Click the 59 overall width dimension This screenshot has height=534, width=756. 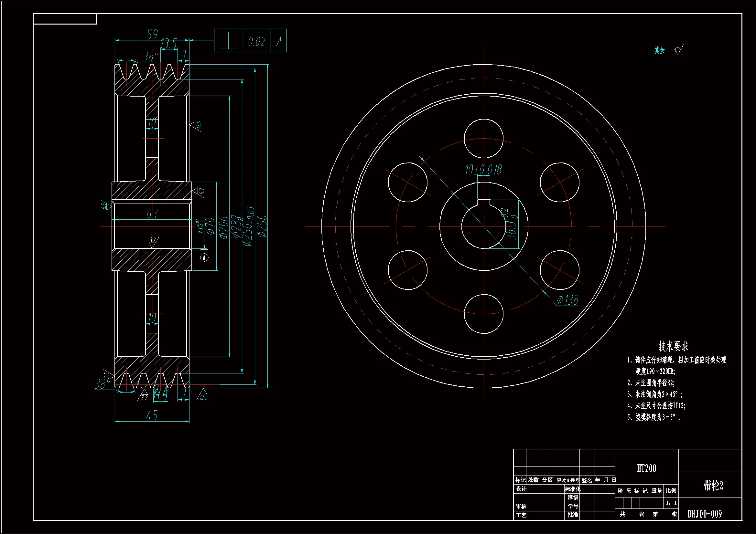pos(152,34)
